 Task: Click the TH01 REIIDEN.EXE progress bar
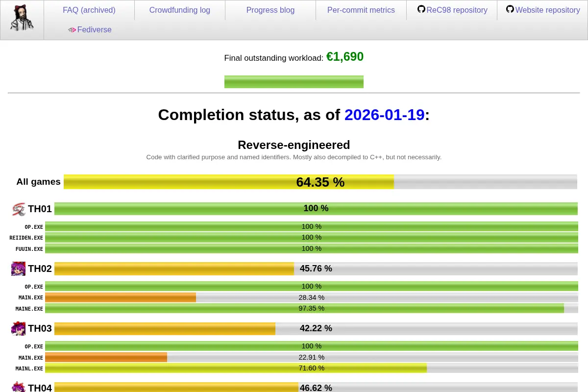pos(312,238)
